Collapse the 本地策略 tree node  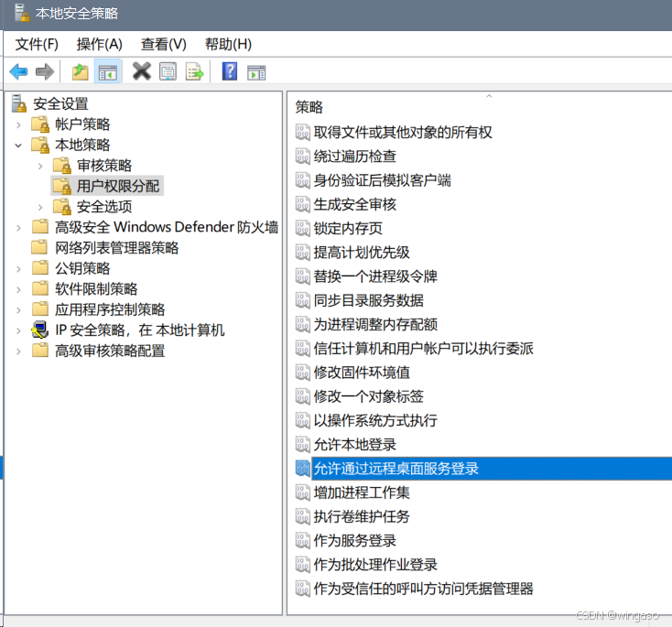(18, 146)
